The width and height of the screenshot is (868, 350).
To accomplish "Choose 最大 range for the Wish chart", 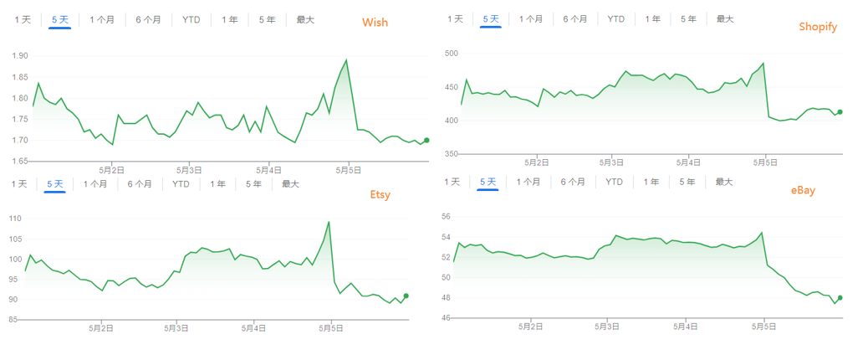I will pyautogui.click(x=306, y=19).
